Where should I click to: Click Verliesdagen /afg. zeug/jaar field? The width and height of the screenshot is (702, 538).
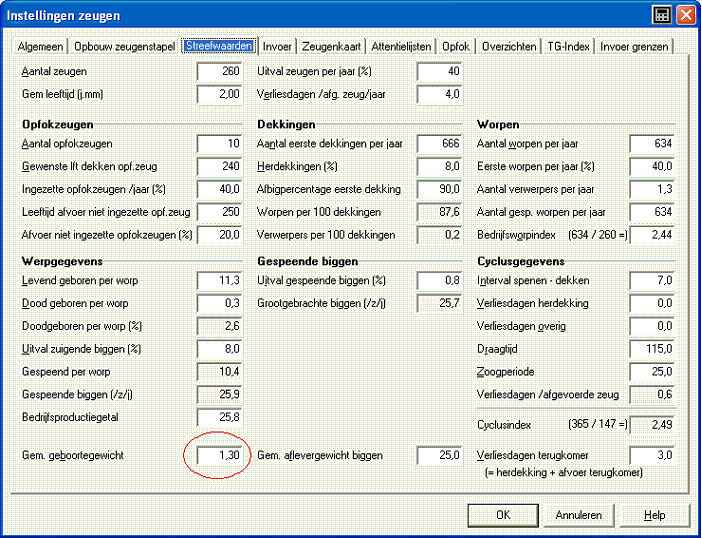click(x=440, y=94)
